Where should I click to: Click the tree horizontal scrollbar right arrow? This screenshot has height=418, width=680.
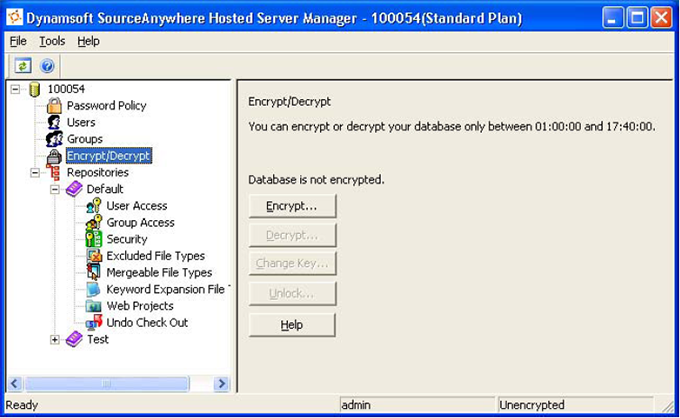222,383
